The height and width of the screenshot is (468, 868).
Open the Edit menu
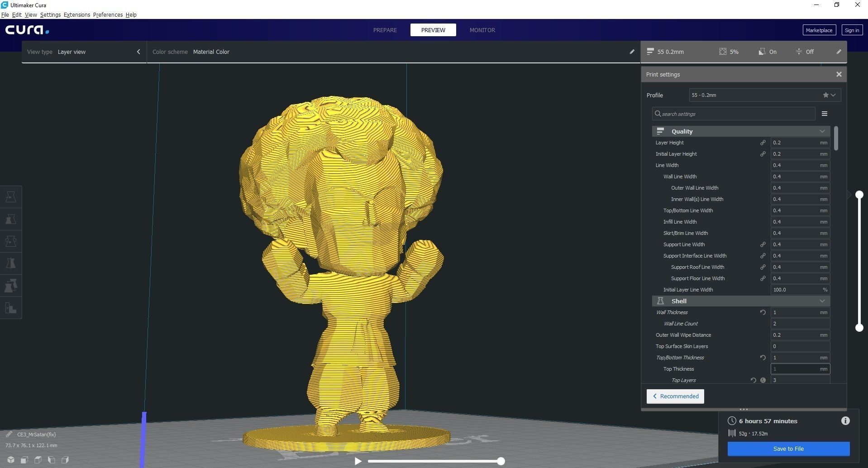[x=17, y=14]
